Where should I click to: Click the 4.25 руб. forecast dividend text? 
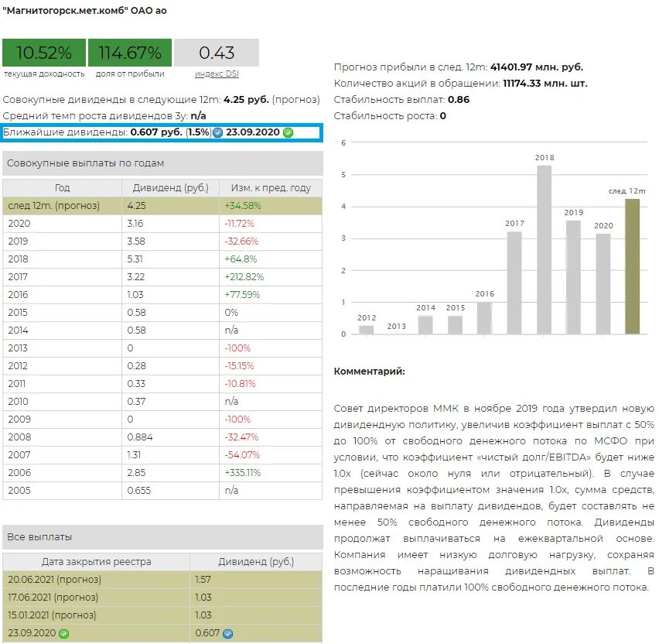coord(246,100)
